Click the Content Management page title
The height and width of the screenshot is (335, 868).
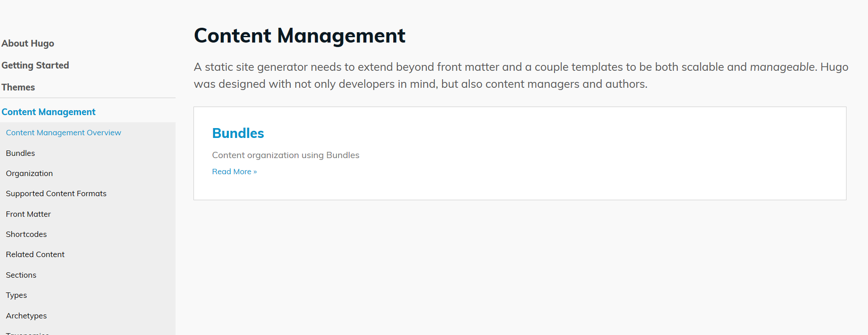click(x=299, y=35)
